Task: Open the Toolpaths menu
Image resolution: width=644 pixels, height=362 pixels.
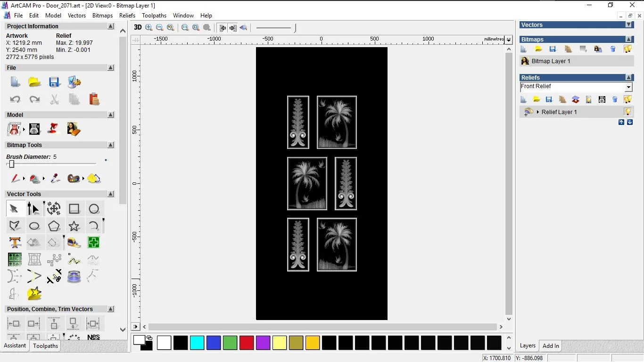Action: coord(154,16)
